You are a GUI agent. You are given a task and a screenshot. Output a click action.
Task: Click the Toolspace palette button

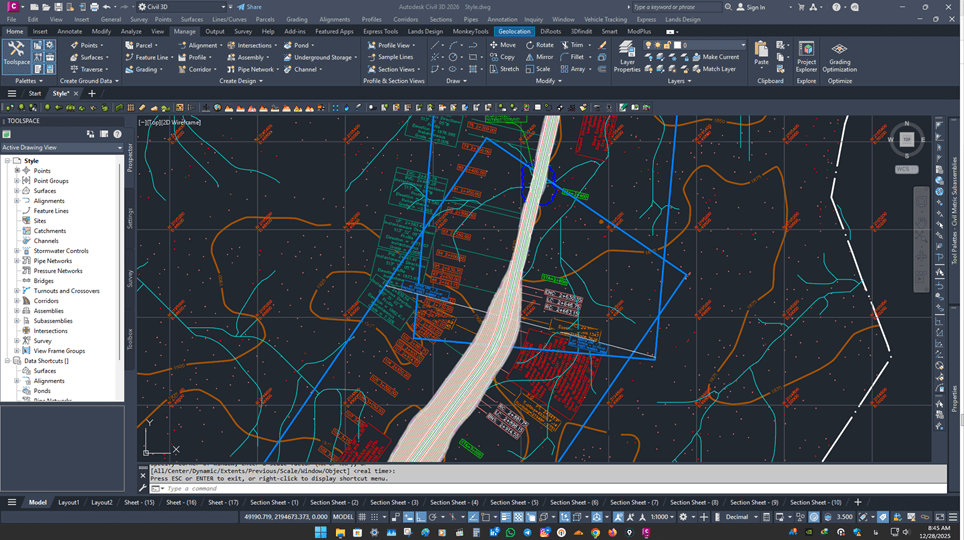17,56
